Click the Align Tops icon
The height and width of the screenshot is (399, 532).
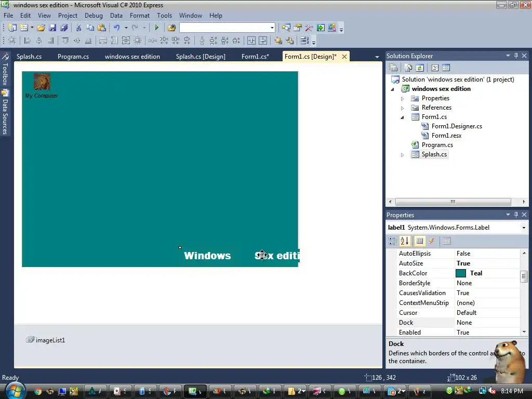(65, 41)
